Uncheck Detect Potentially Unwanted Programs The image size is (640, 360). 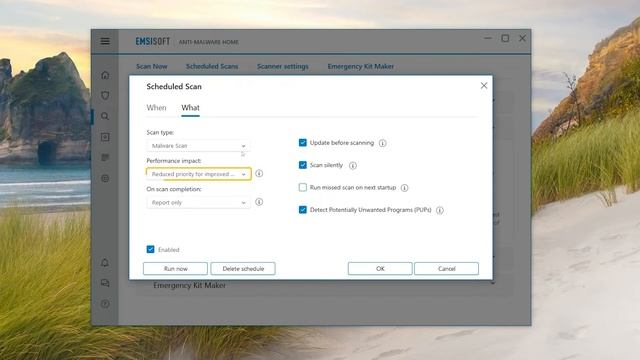click(302, 210)
